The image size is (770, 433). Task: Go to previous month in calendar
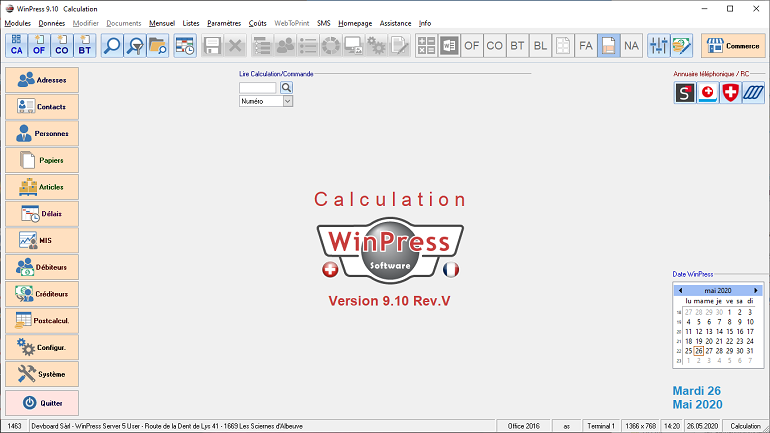681,291
